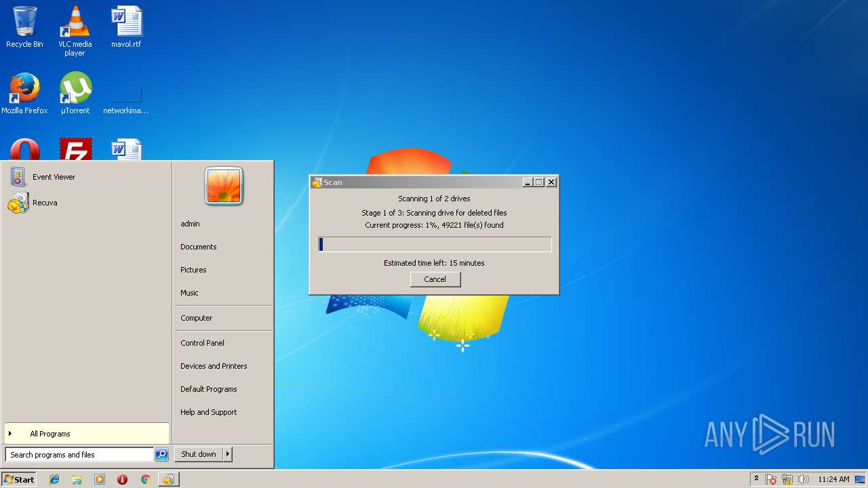Open the Recycle Bin desktop icon
Screen dimensions: 868x488
pyautogui.click(x=24, y=27)
